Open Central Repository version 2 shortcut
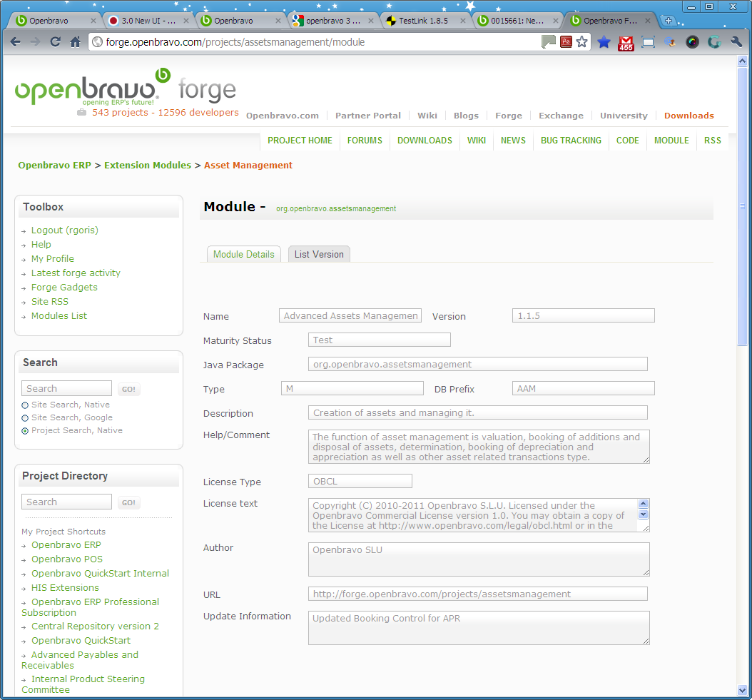 point(95,626)
